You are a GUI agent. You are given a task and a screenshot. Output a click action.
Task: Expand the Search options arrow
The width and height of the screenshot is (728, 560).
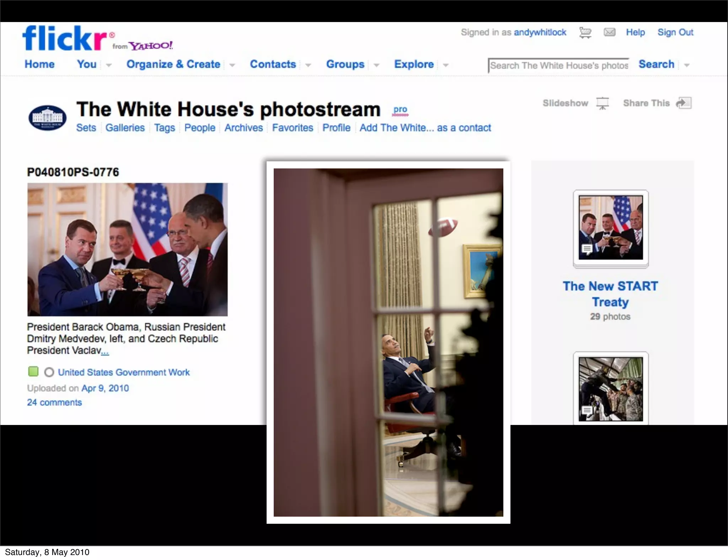[687, 65]
